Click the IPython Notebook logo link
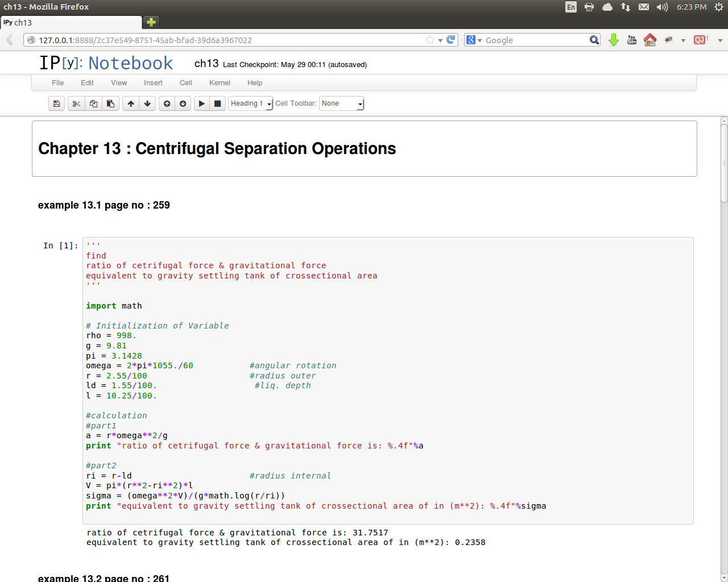This screenshot has width=728, height=582. tap(106, 63)
